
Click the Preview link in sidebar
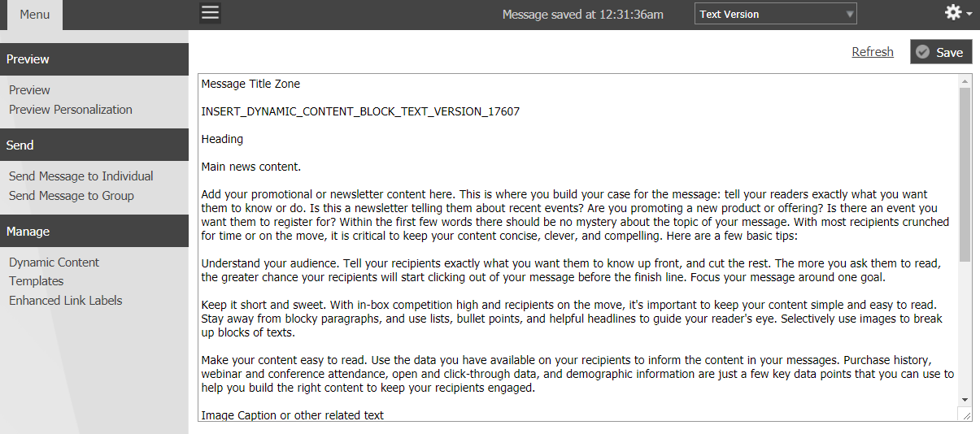[x=29, y=90]
